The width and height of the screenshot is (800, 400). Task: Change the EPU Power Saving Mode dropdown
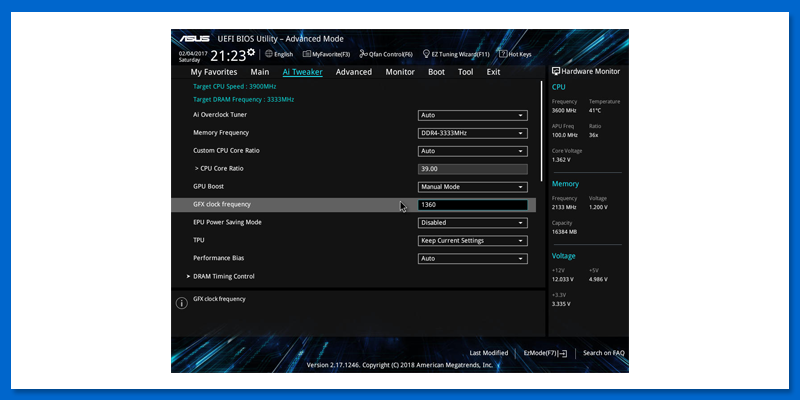[472, 223]
